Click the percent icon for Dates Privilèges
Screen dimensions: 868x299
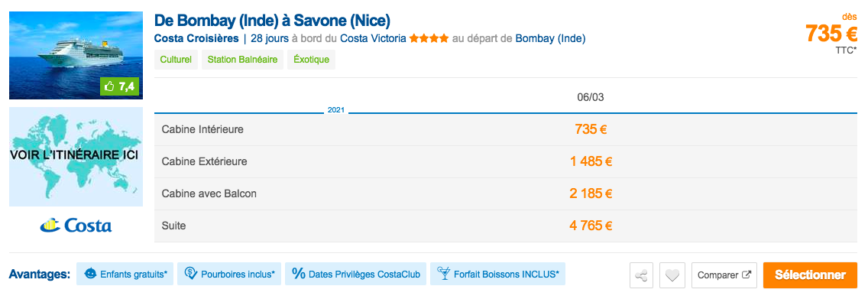pos(298,274)
